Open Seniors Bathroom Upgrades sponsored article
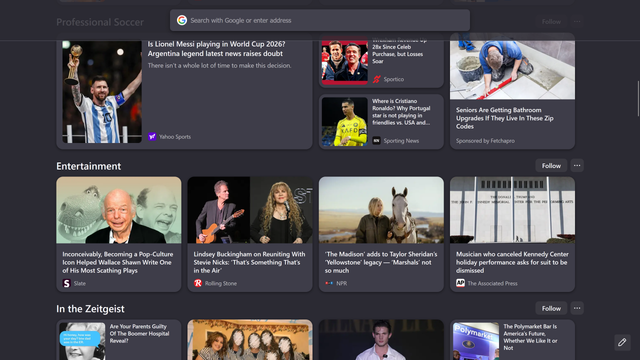This screenshot has height=360, width=640. [x=504, y=118]
